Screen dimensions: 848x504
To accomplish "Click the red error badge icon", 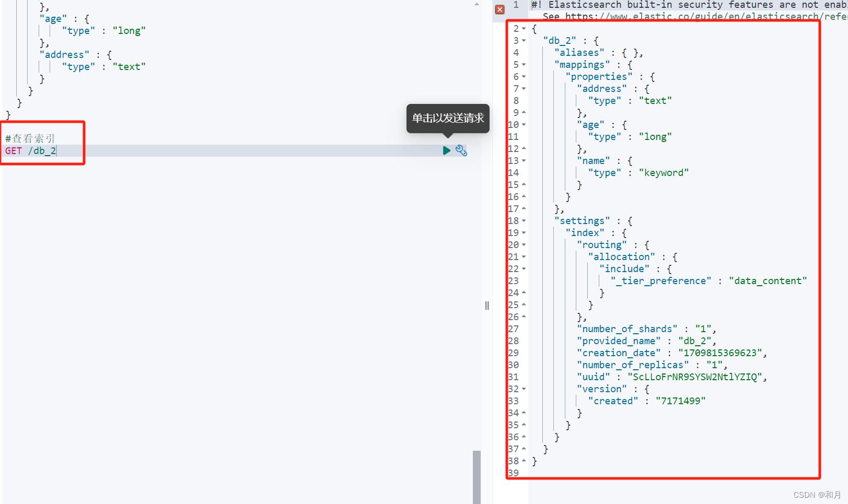I will [x=499, y=9].
